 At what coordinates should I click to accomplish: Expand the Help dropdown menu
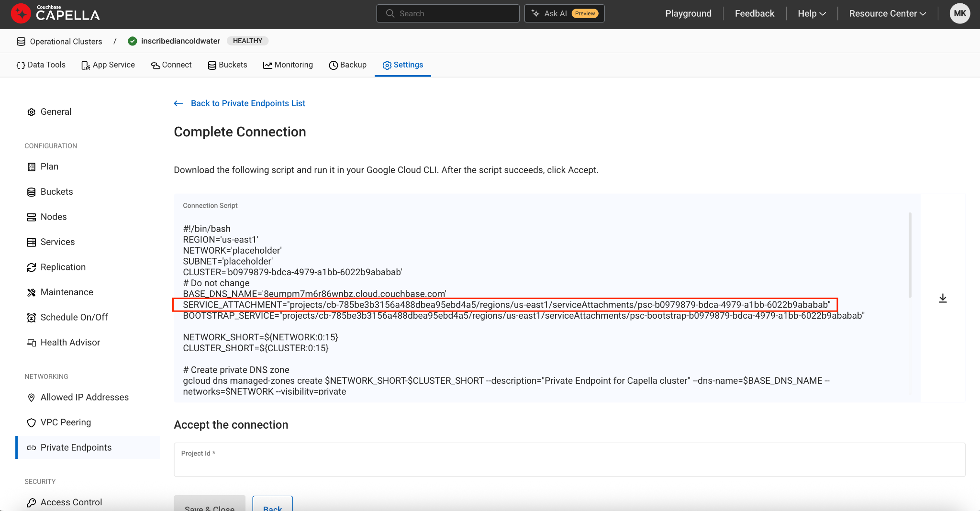tap(812, 13)
